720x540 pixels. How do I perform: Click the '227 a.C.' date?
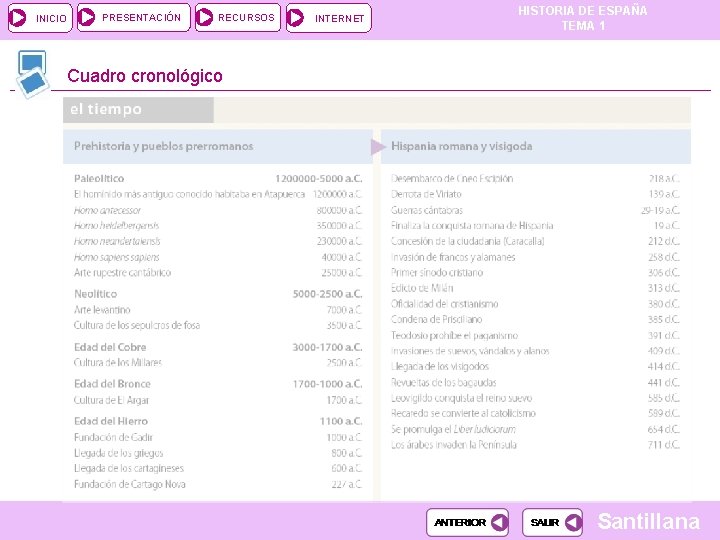(347, 484)
